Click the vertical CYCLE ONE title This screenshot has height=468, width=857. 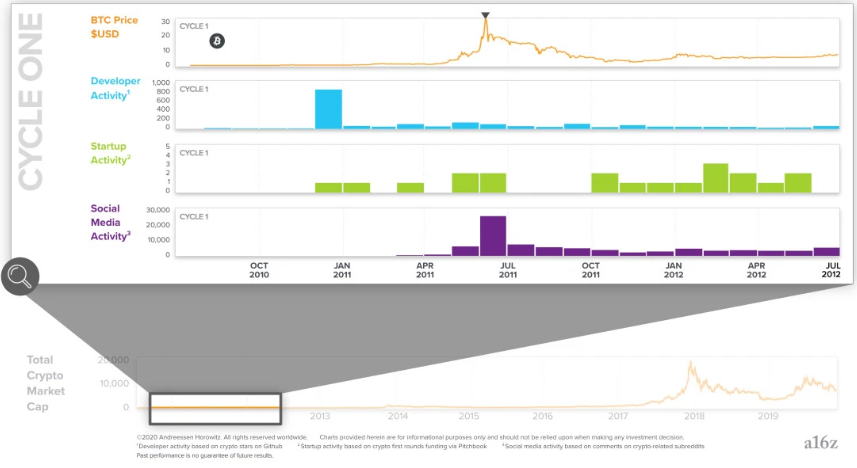click(x=31, y=100)
